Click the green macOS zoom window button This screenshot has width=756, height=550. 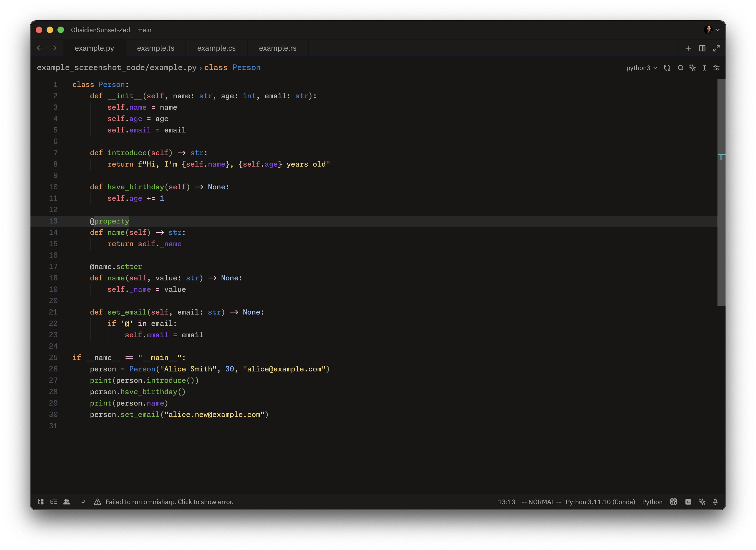[x=61, y=30]
